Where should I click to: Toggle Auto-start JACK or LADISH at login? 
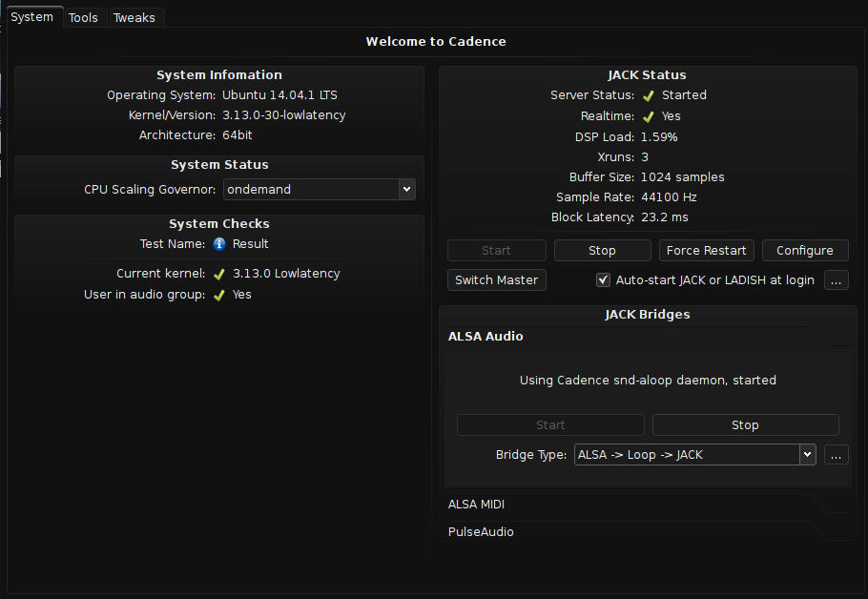603,280
